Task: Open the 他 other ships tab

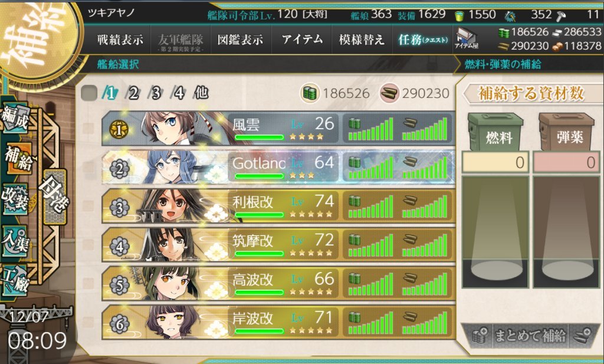Action: (202, 93)
